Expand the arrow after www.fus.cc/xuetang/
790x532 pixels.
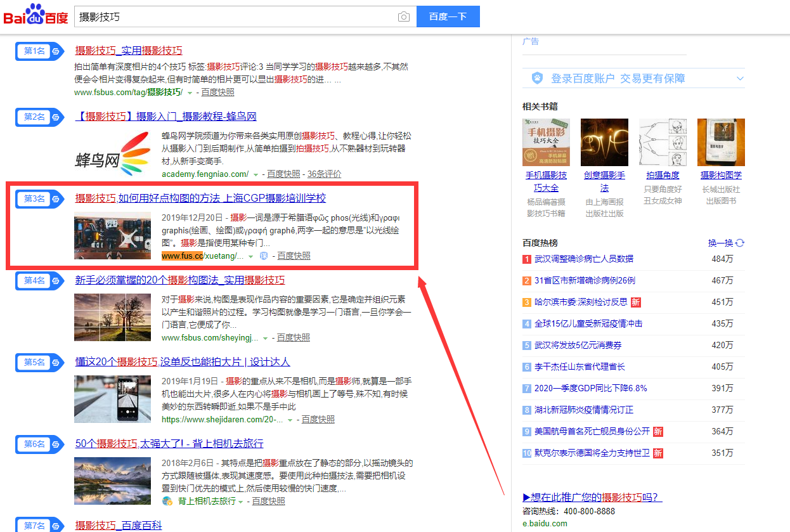click(250, 256)
